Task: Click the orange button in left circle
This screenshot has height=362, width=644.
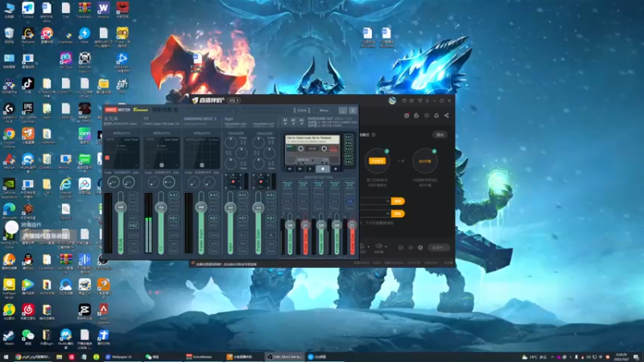Action: click(x=377, y=161)
